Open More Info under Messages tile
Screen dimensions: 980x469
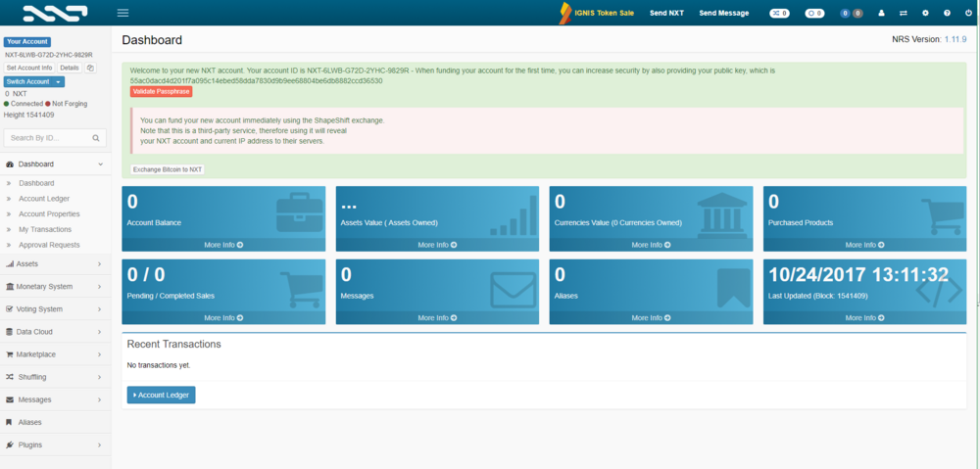437,318
